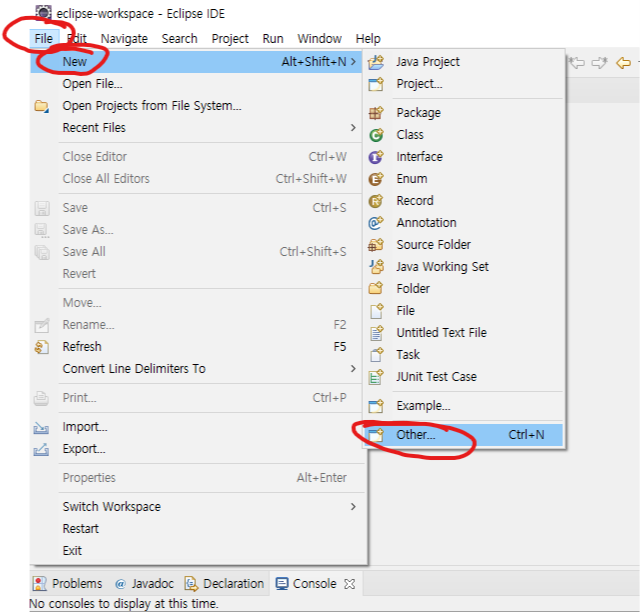Click the Package icon
This screenshot has width=640, height=612.
pyautogui.click(x=376, y=113)
